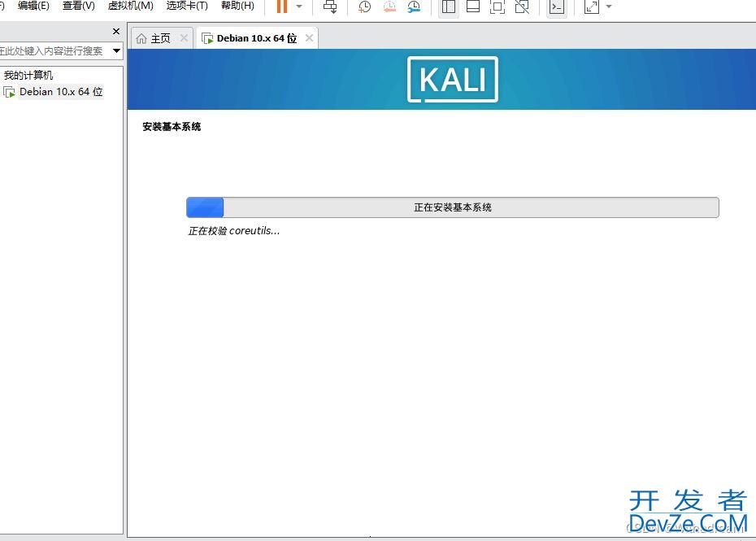Screen dimensions: 756x541
Task: Select Debian 10.x 64 位 in the library tree
Action: click(x=61, y=92)
